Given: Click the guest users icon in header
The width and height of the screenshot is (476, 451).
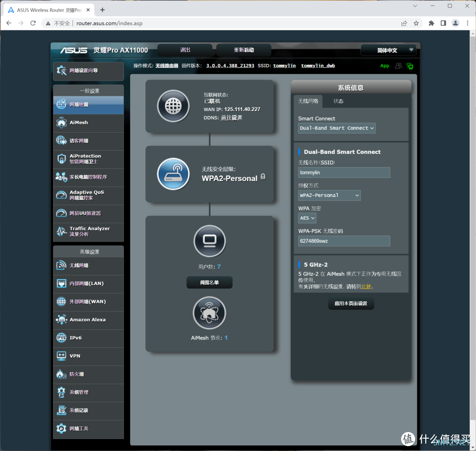Looking at the screenshot, I should 398,66.
